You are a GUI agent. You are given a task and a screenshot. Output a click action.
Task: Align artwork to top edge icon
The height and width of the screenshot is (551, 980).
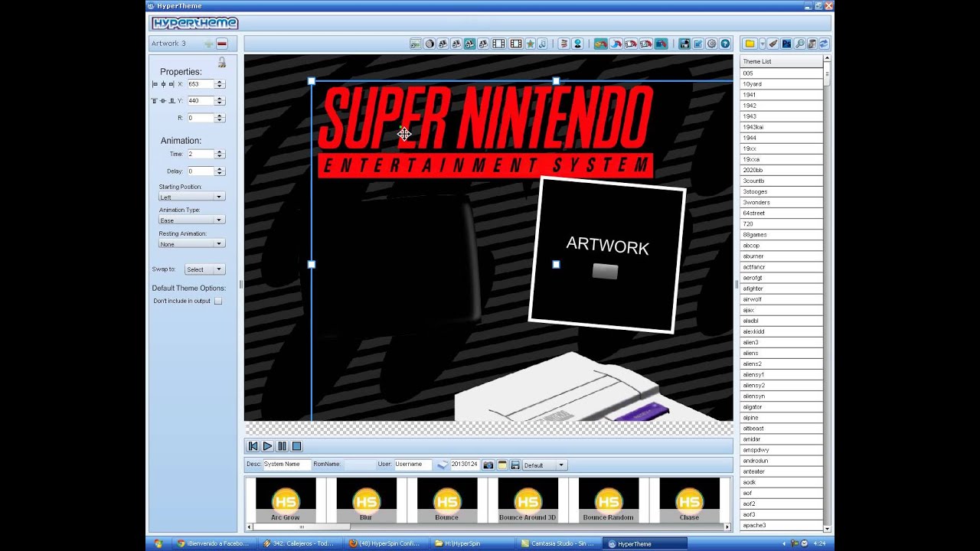(x=155, y=101)
